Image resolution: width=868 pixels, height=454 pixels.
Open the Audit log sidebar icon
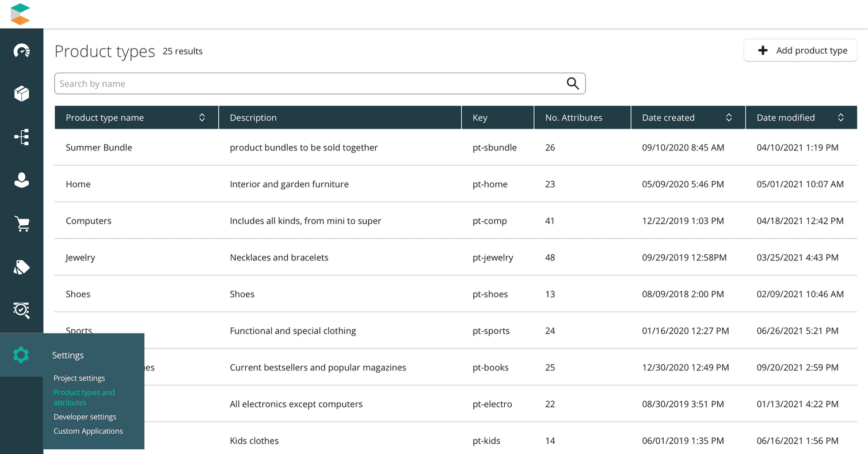21,310
